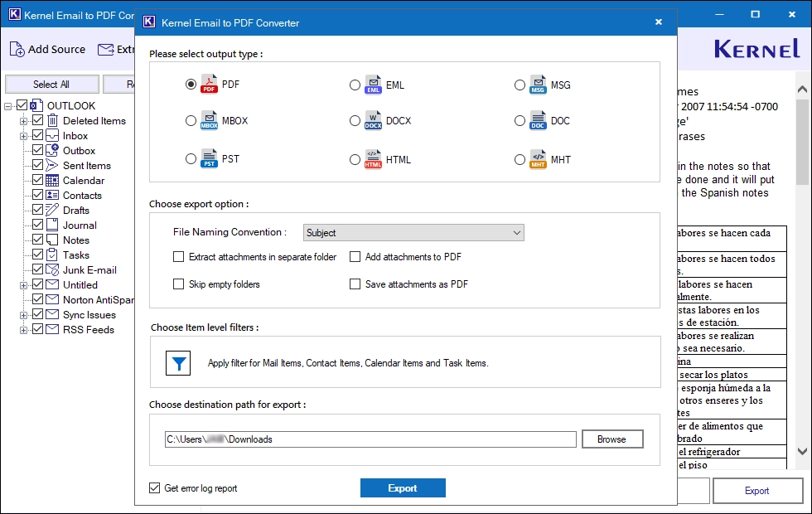Screen dimensions: 812x514
Task: Click the preview pane scroll up arrow
Action: click(x=802, y=90)
